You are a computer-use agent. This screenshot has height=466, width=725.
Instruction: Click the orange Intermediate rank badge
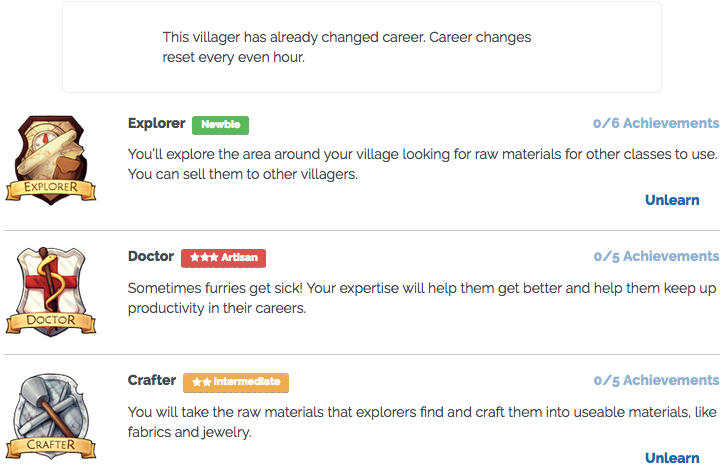click(x=236, y=382)
